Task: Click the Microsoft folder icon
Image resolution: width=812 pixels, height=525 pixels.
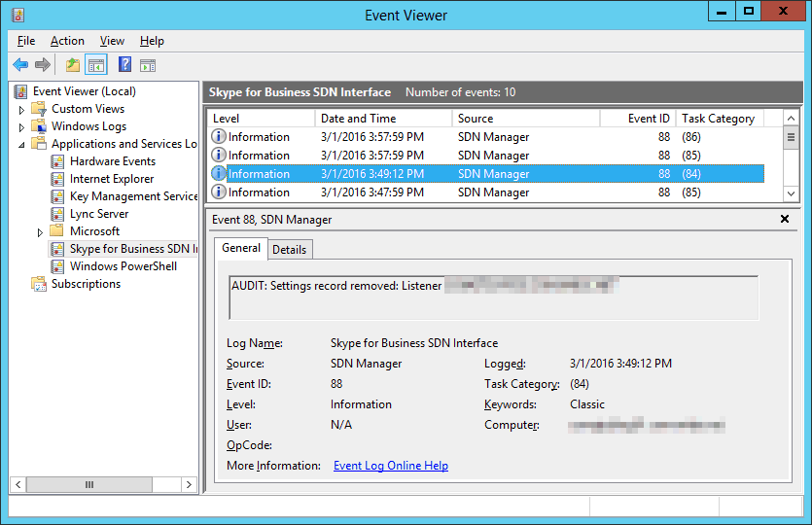Action: point(57,230)
